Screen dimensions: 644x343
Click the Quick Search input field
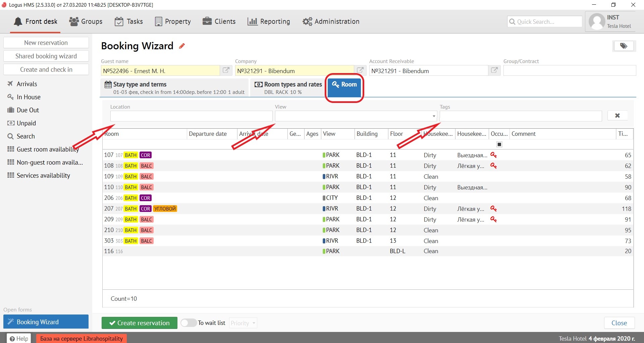click(545, 22)
